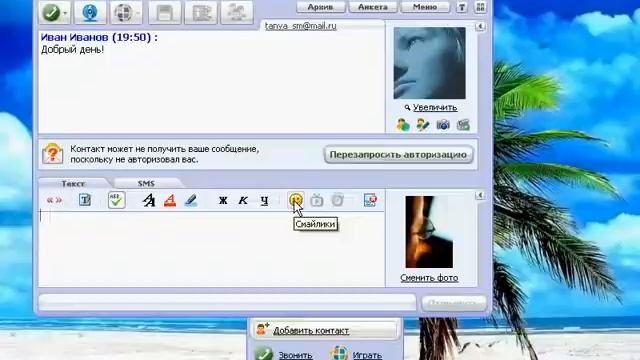
Task: Click the Звонить link
Action: tap(296, 355)
